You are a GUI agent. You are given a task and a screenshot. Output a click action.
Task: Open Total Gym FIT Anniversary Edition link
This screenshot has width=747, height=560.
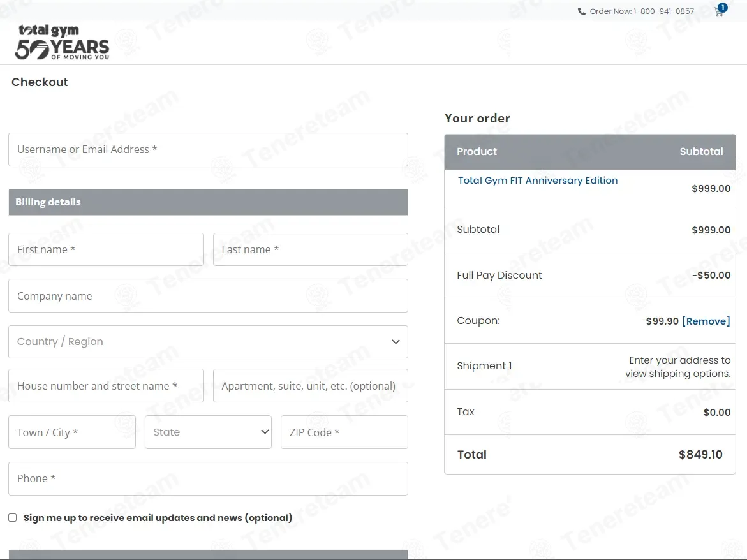[x=538, y=181]
